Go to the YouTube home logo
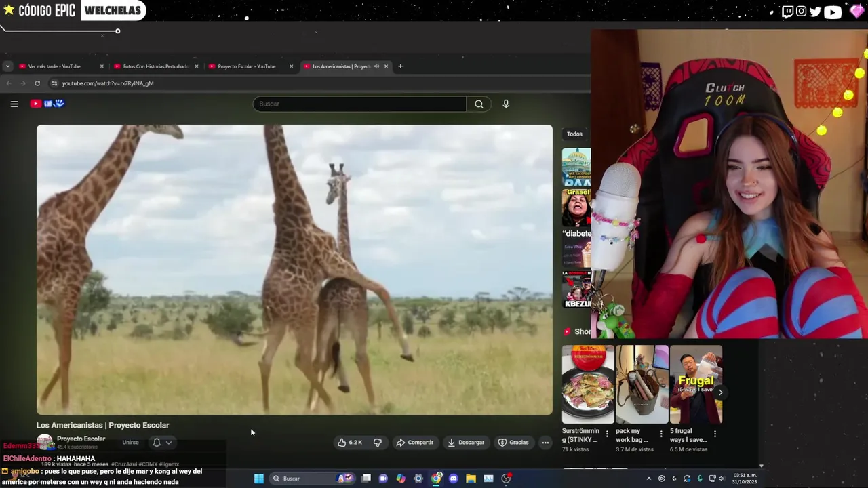This screenshot has width=868, height=488. pyautogui.click(x=47, y=104)
